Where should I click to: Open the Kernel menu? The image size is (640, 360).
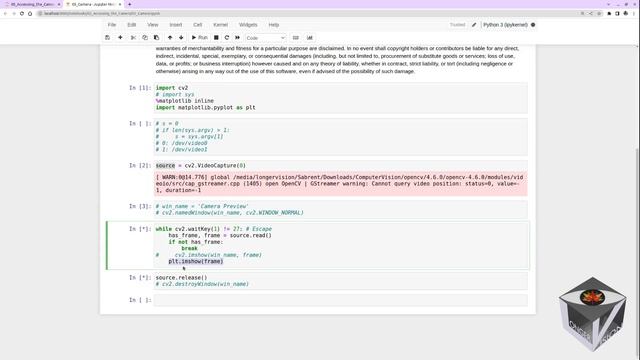(x=220, y=25)
